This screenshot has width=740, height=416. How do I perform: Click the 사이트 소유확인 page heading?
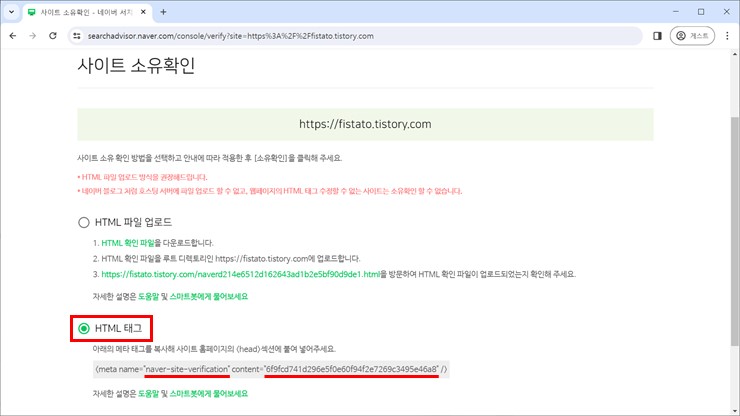136,65
